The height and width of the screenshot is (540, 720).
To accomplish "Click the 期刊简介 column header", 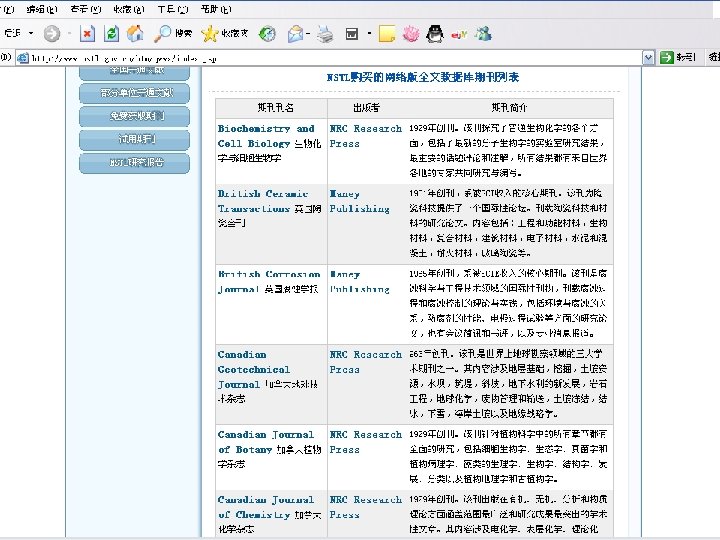I will (509, 107).
